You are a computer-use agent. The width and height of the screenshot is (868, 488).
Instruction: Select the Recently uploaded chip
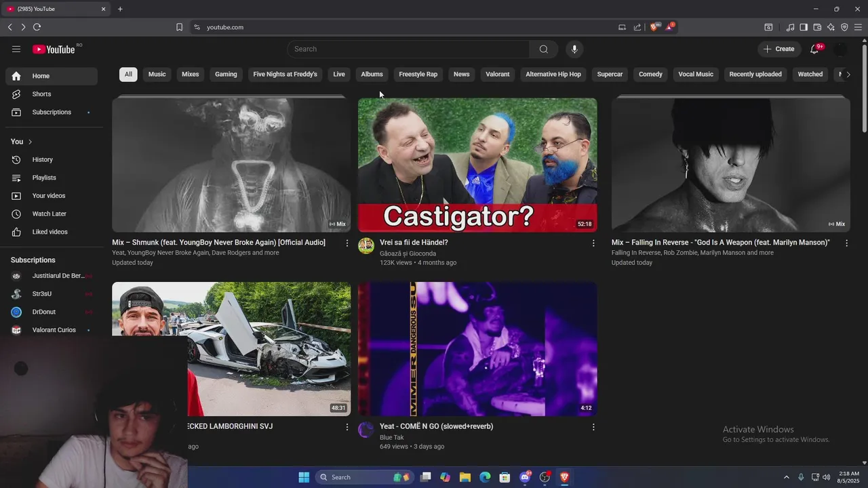point(755,75)
